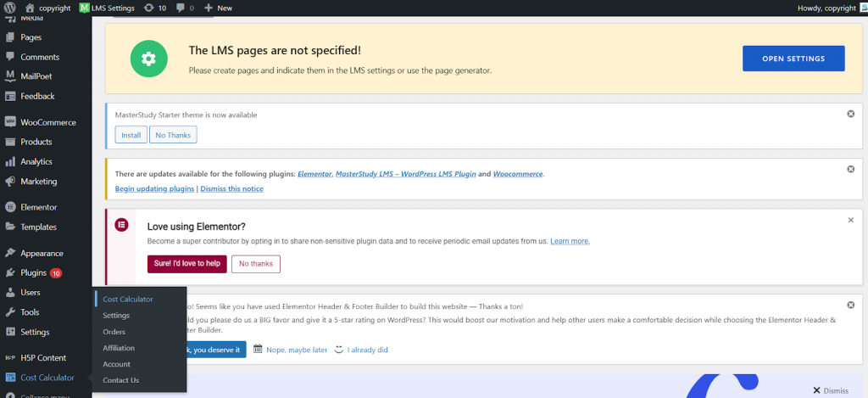868x398 pixels.
Task: Open the Elementor plugin update link
Action: (315, 173)
